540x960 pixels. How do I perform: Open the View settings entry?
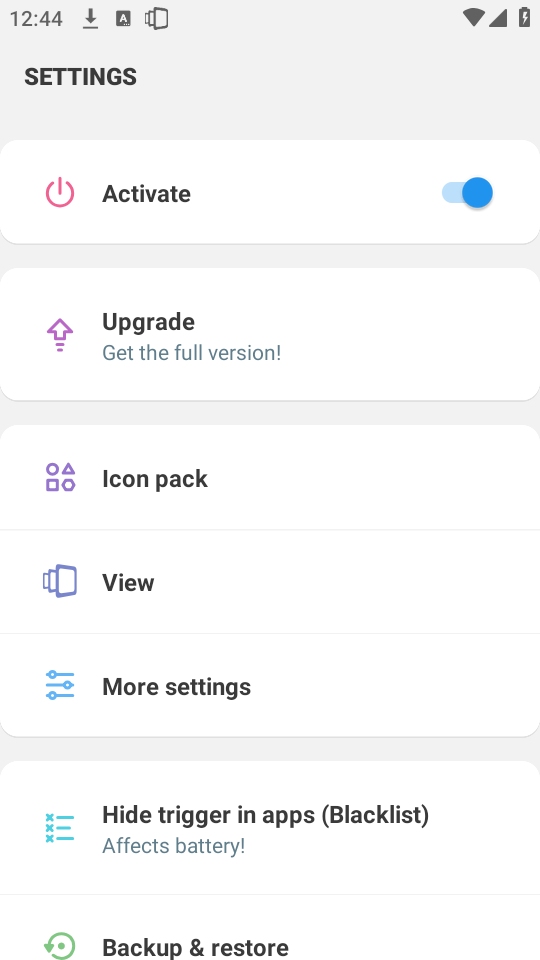(270, 582)
